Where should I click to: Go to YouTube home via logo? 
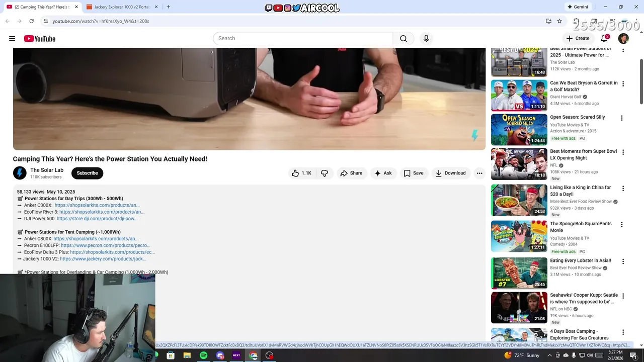39,39
